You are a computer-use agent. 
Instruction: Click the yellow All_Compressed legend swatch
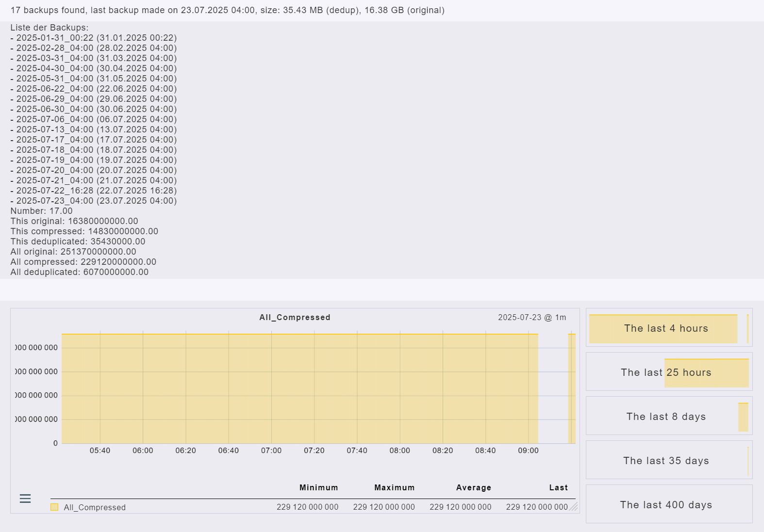54,507
